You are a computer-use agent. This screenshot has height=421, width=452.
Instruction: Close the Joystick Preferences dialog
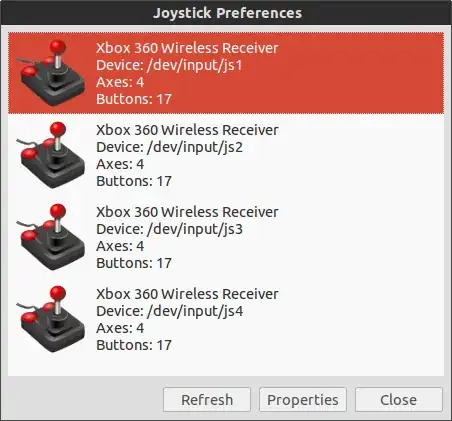pyautogui.click(x=399, y=400)
